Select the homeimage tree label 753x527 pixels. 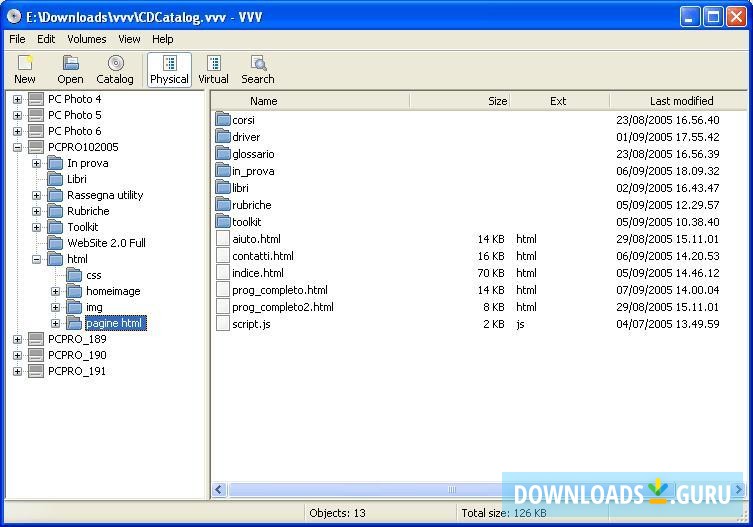point(113,291)
